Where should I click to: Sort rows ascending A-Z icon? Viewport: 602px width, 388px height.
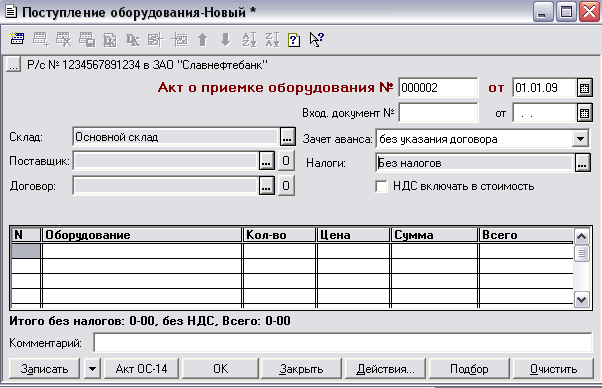(249, 40)
